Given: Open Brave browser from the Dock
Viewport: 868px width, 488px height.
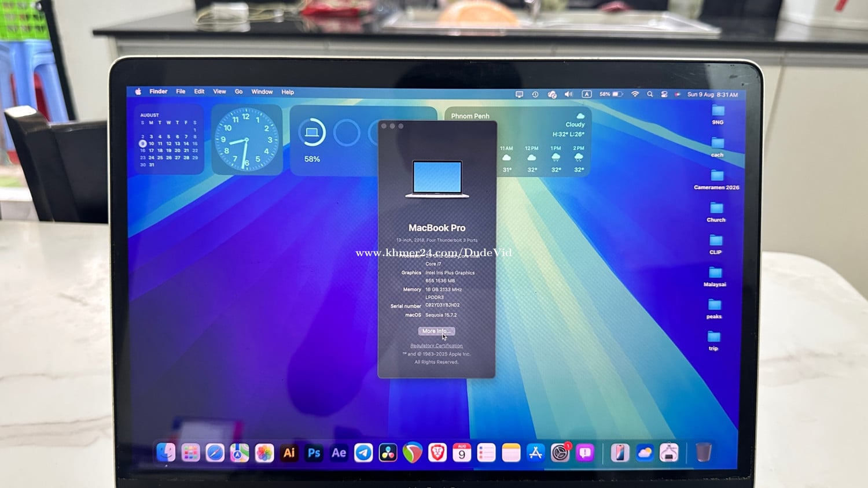Looking at the screenshot, I should [437, 453].
